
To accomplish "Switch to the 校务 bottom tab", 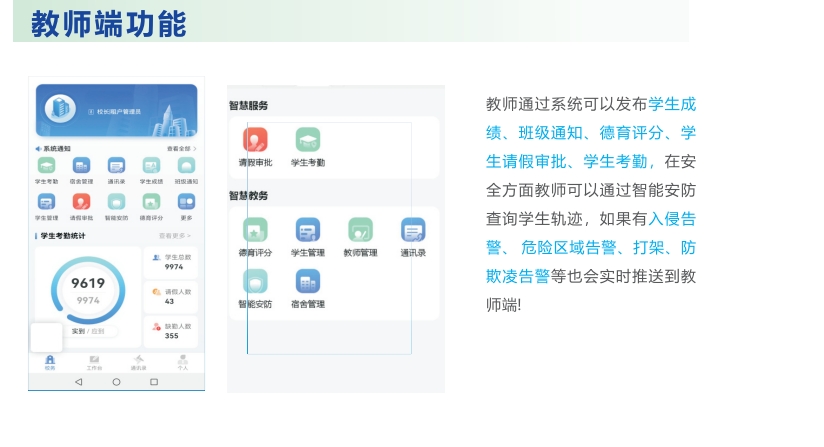I will tap(50, 362).
